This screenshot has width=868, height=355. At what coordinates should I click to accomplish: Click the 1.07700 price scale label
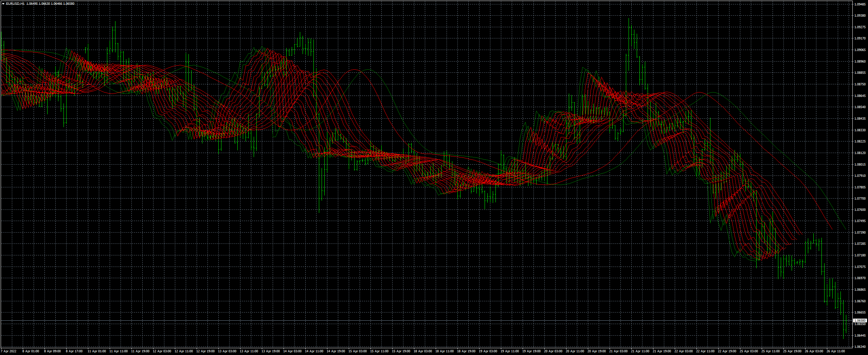tap(860, 199)
